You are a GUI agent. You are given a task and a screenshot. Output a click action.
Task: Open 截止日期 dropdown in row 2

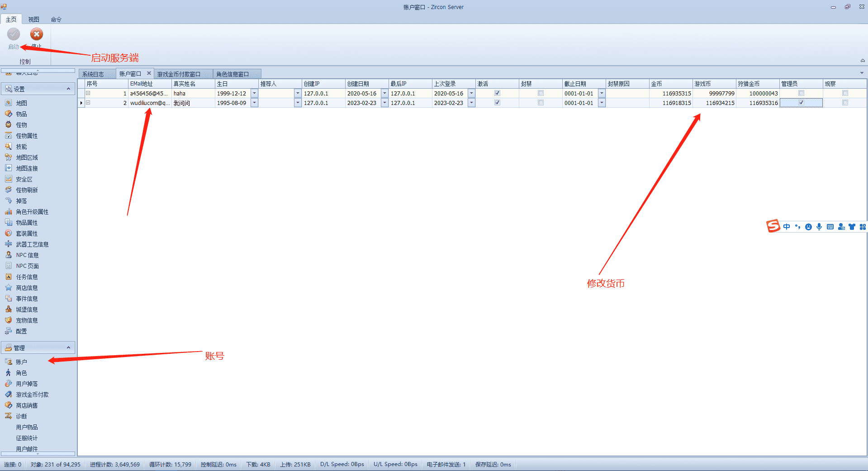(x=602, y=103)
